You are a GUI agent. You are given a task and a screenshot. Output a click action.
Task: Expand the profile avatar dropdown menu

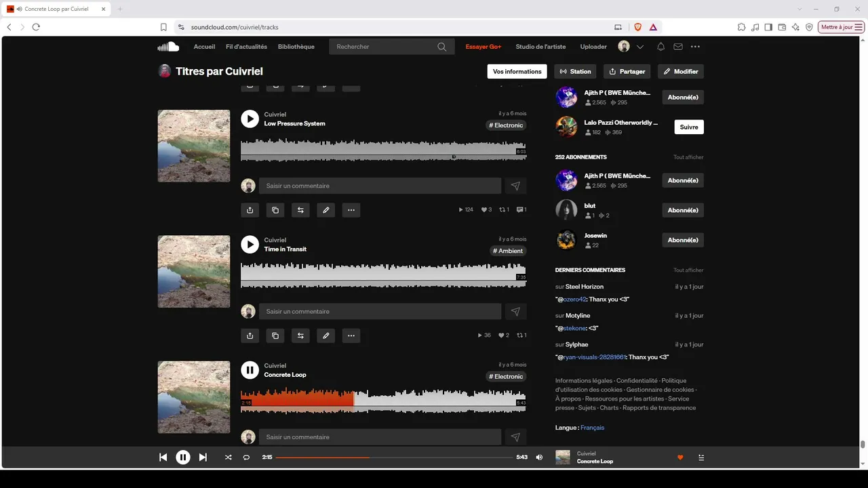click(x=639, y=47)
